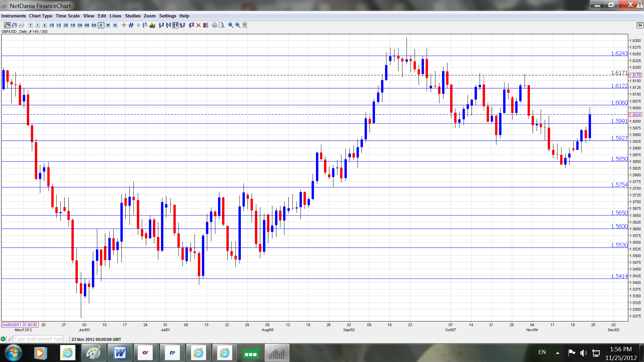This screenshot has height=362, width=644.
Task: Add volume study bars icon
Action: coord(152,25)
